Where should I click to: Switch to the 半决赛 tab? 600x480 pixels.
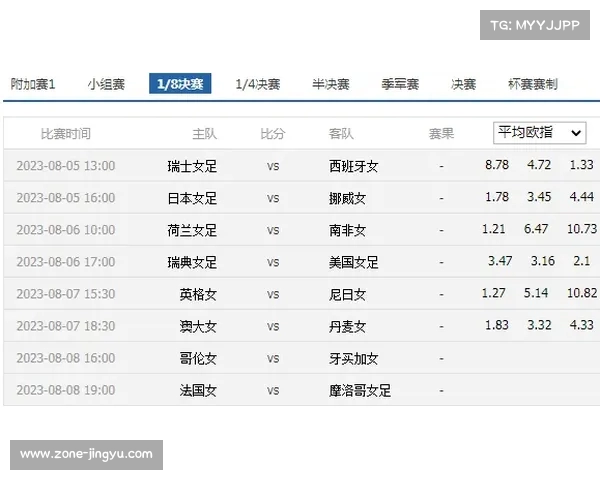[x=330, y=84]
